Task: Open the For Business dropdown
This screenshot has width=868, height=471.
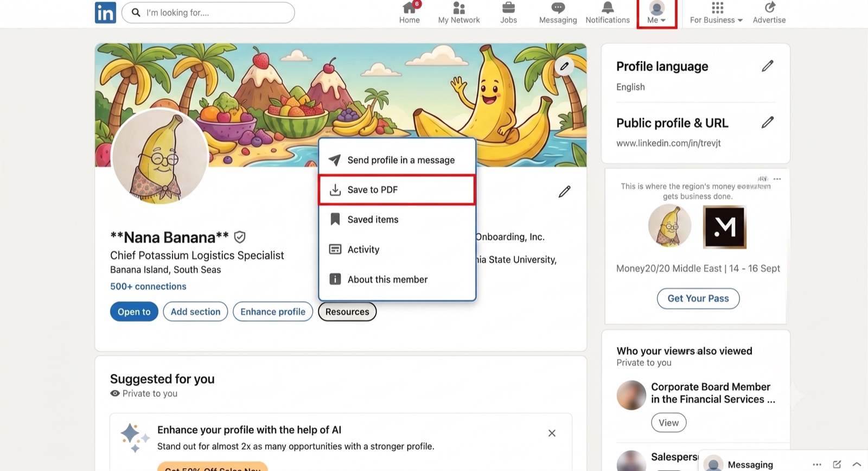Action: 716,13
